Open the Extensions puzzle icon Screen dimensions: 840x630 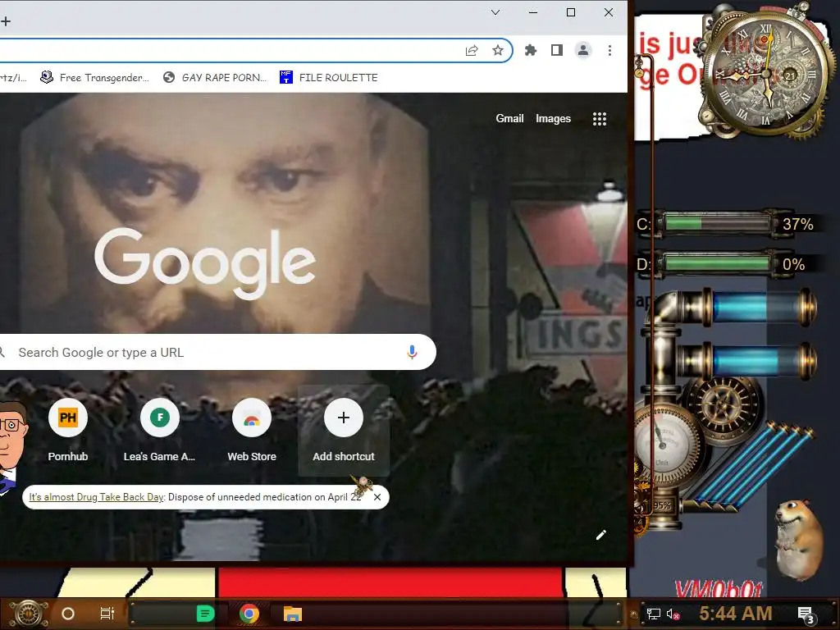coord(531,50)
